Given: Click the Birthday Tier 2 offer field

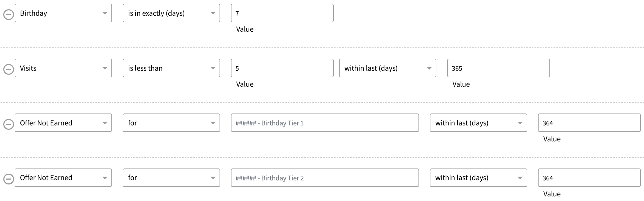Looking at the screenshot, I should click(x=325, y=178).
